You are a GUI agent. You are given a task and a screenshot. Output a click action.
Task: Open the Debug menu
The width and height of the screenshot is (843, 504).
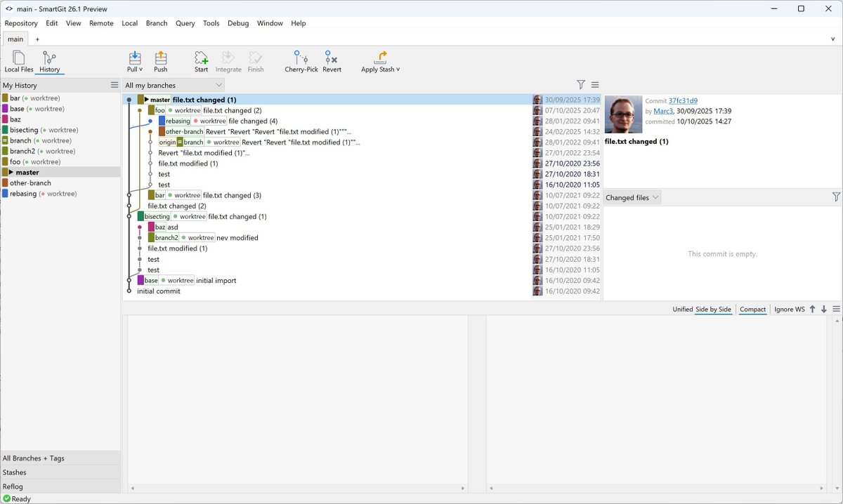tap(238, 23)
